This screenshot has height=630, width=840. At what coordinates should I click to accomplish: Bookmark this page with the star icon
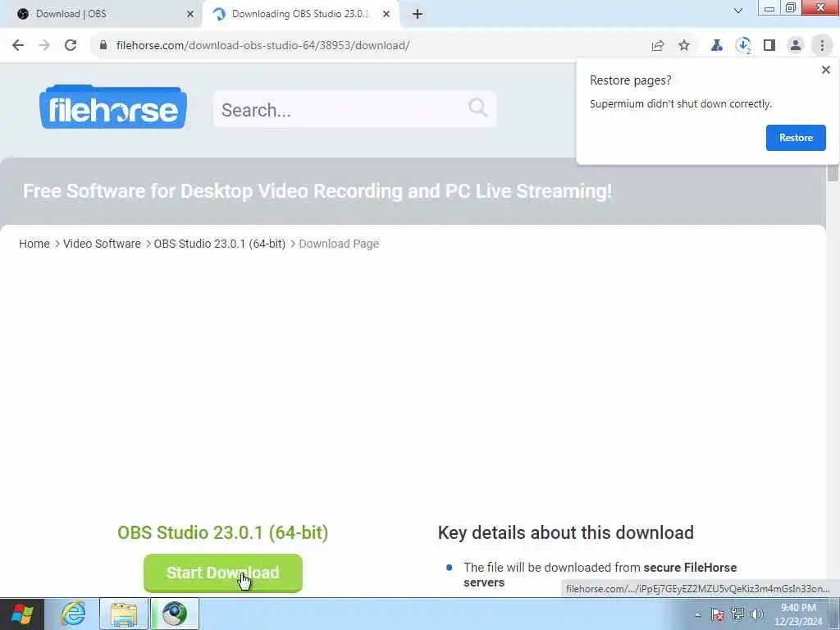click(684, 46)
